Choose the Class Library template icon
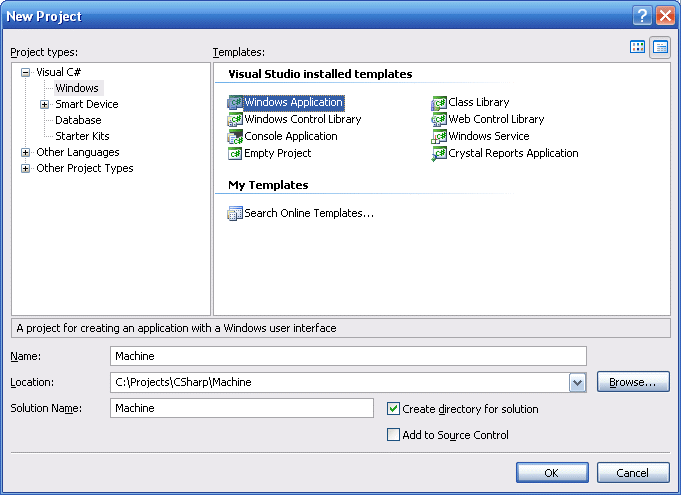Screen dimensions: 681x495 tap(439, 103)
